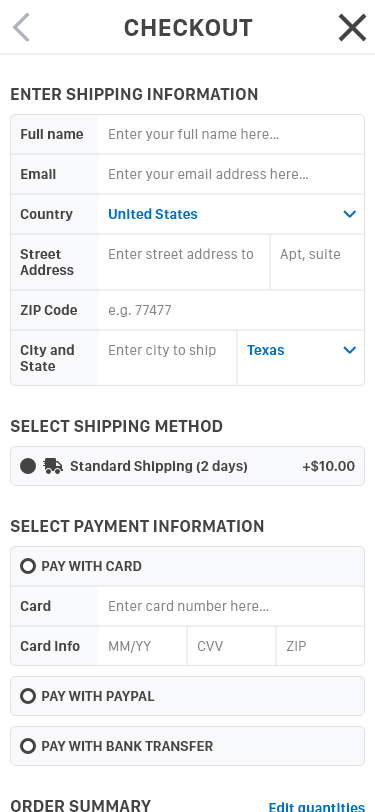The image size is (375, 812).
Task: Focus the Full name input field
Action: click(231, 134)
